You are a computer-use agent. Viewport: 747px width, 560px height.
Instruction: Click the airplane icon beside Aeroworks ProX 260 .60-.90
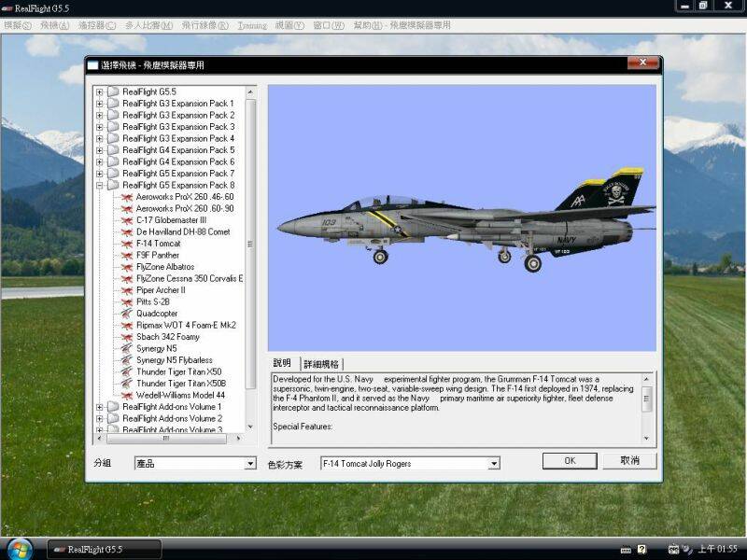coord(127,209)
